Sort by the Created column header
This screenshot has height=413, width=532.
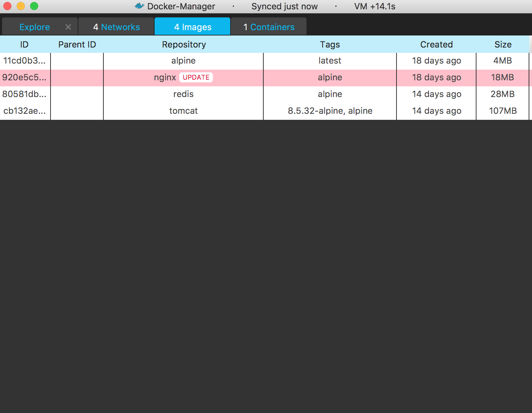(436, 45)
